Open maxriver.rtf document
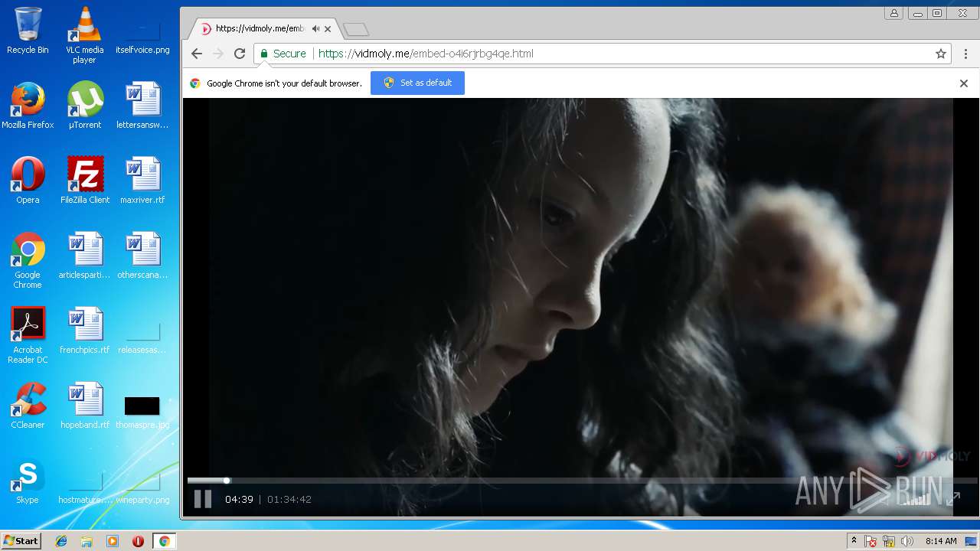 [142, 181]
